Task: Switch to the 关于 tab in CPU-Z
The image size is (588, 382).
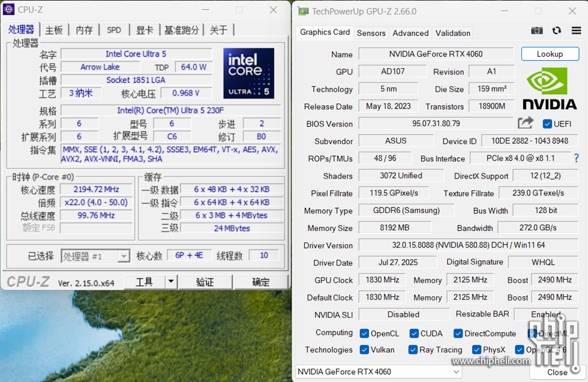Action: (218, 30)
